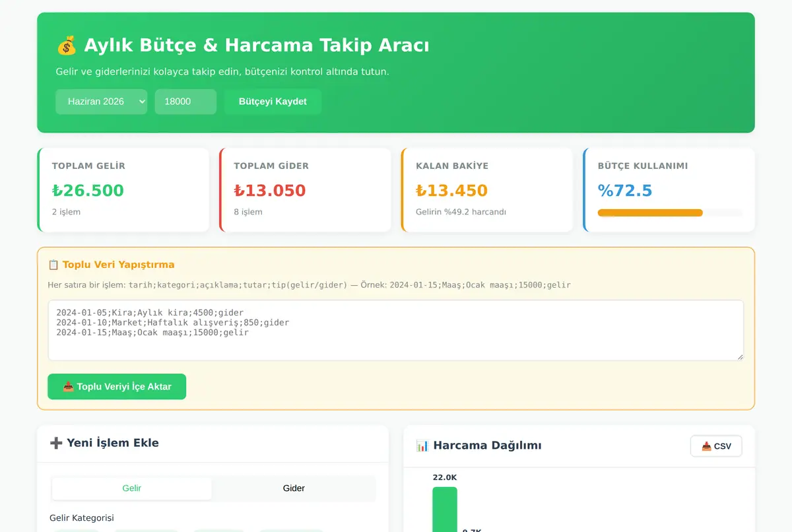Screen dimensions: 792x532
Task: Export chart data with the CSV button
Action: click(716, 446)
